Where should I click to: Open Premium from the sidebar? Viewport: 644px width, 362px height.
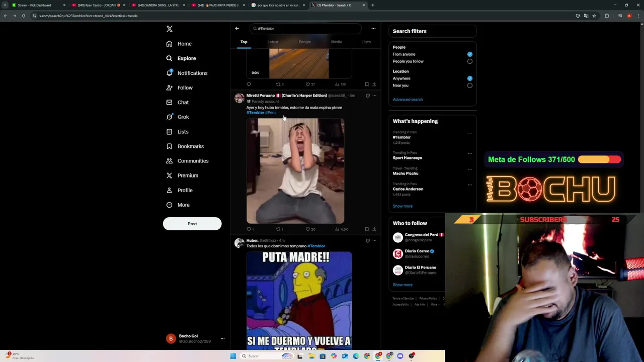tap(182, 175)
